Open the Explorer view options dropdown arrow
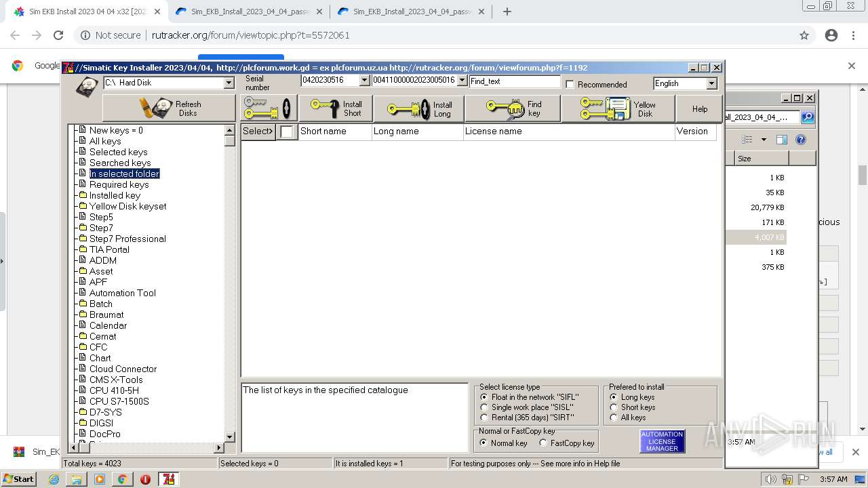Viewport: 868px width, 488px height. (764, 140)
